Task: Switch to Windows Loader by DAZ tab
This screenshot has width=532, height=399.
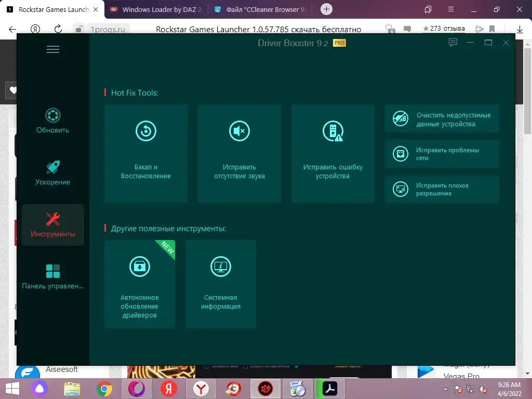Action: click(x=156, y=9)
